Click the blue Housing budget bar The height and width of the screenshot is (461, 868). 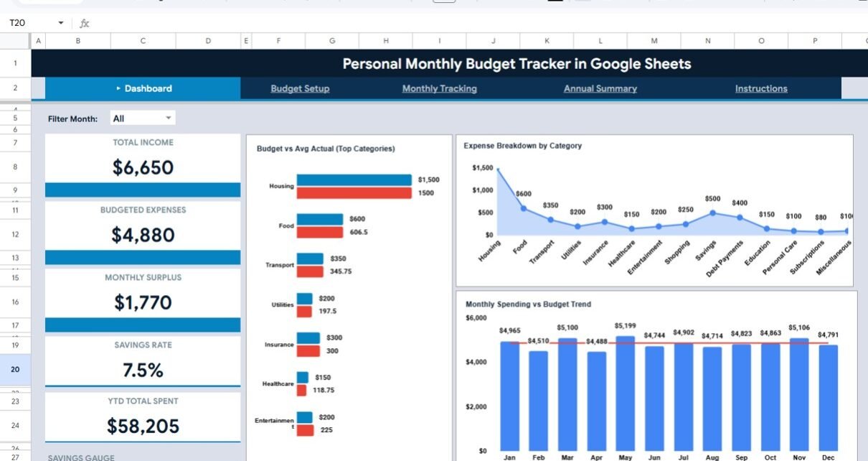(354, 180)
